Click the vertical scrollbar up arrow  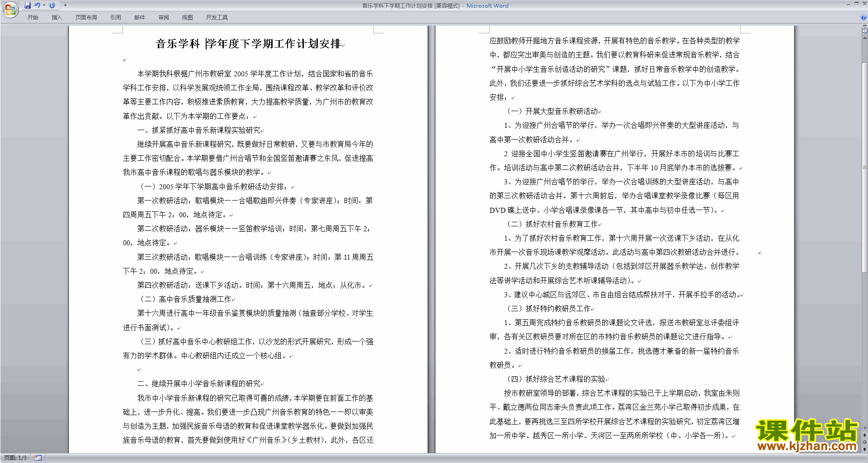click(864, 37)
